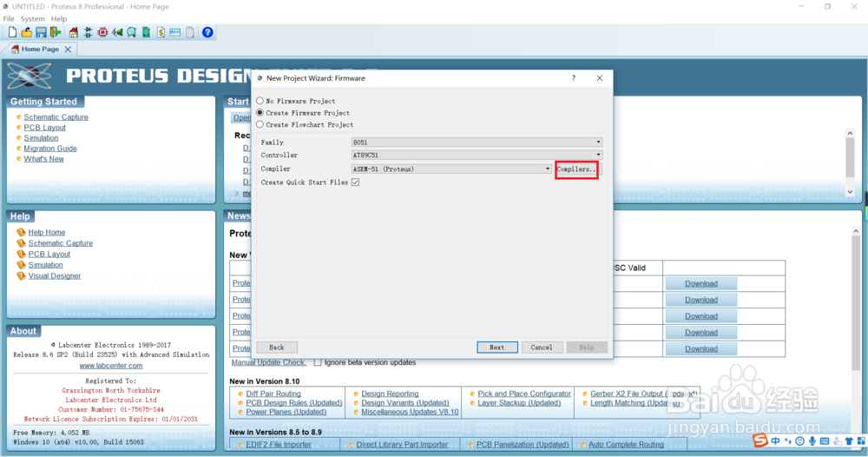868x457 pixels.
Task: Click the New Project toolbar icon
Action: 12,33
